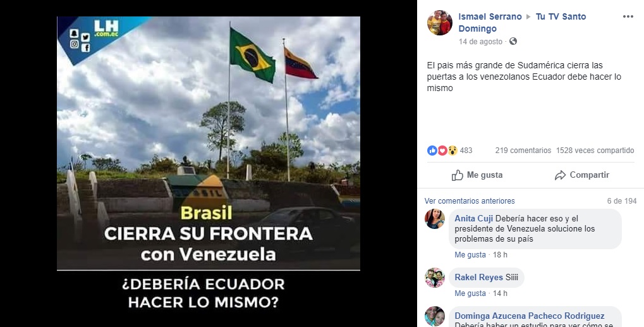Image resolution: width=644 pixels, height=327 pixels.
Task: Click Ismael Serrano's profile picture
Action: coord(439,23)
